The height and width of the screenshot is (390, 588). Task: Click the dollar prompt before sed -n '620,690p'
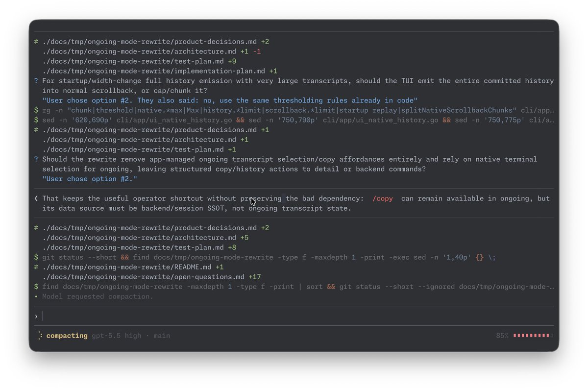pyautogui.click(x=36, y=120)
